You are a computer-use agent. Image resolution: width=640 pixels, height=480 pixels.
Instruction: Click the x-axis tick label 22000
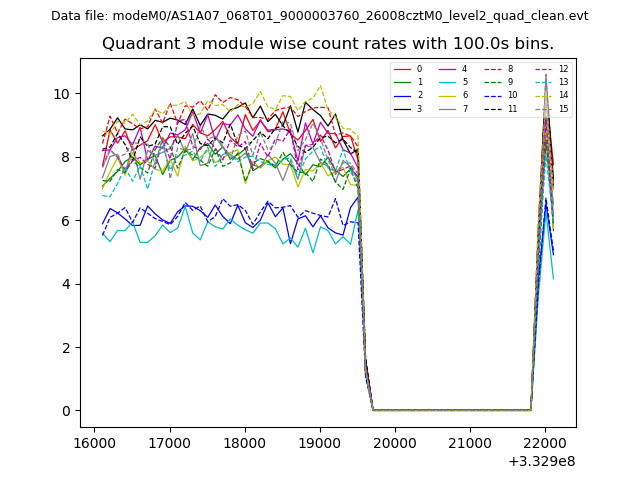(x=545, y=442)
